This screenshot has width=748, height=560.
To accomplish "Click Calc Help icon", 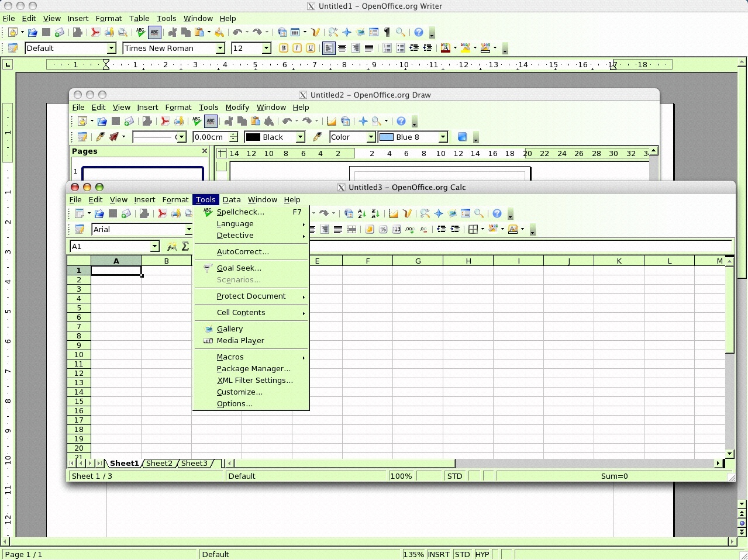I will [x=497, y=214].
